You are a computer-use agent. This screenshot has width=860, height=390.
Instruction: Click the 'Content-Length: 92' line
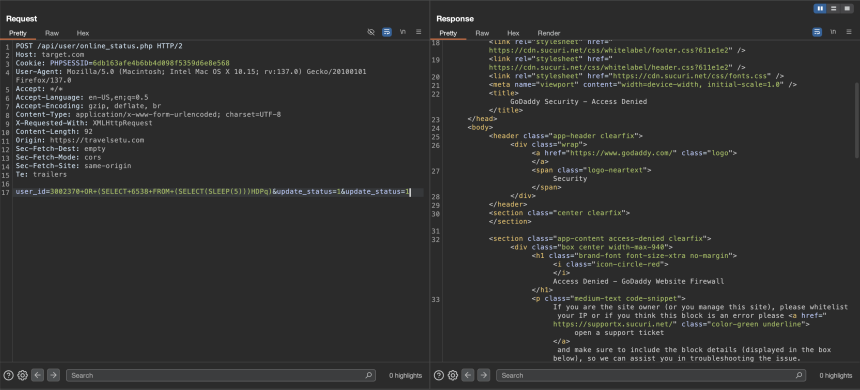(54, 132)
